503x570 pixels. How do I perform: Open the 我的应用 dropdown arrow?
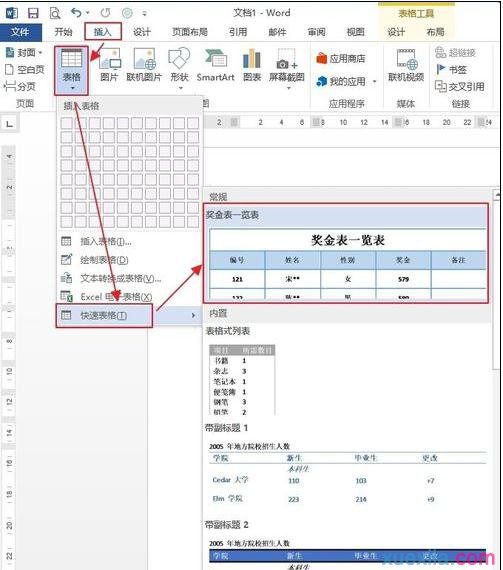[375, 81]
